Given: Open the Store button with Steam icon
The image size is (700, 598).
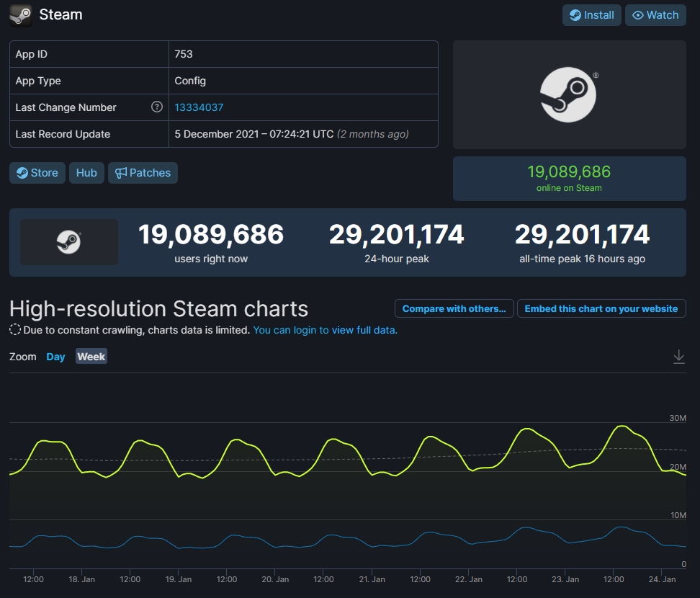Looking at the screenshot, I should 37,173.
